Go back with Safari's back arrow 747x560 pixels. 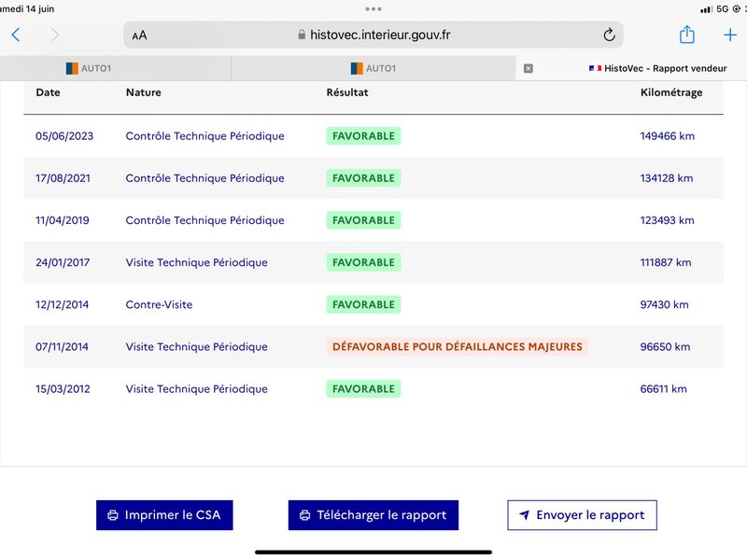(16, 35)
